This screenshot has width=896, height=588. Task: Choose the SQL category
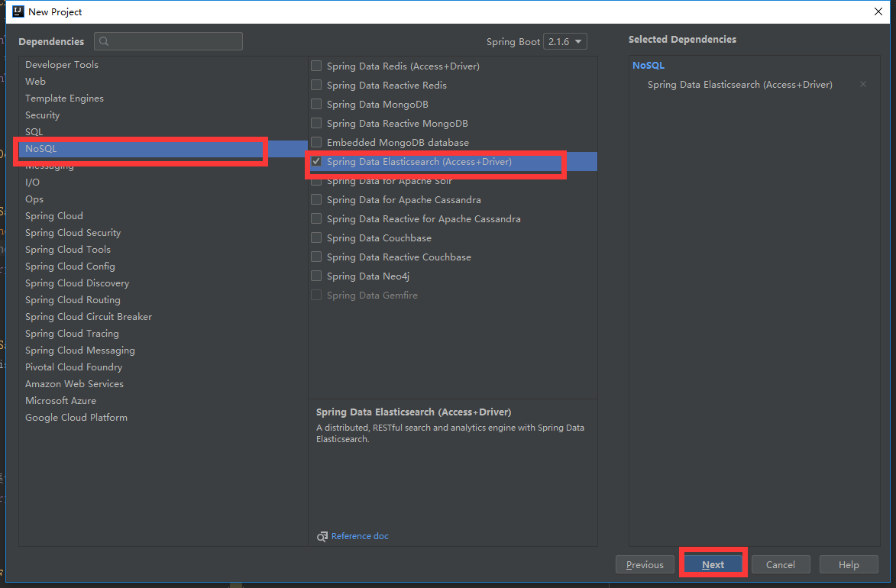tap(163, 131)
